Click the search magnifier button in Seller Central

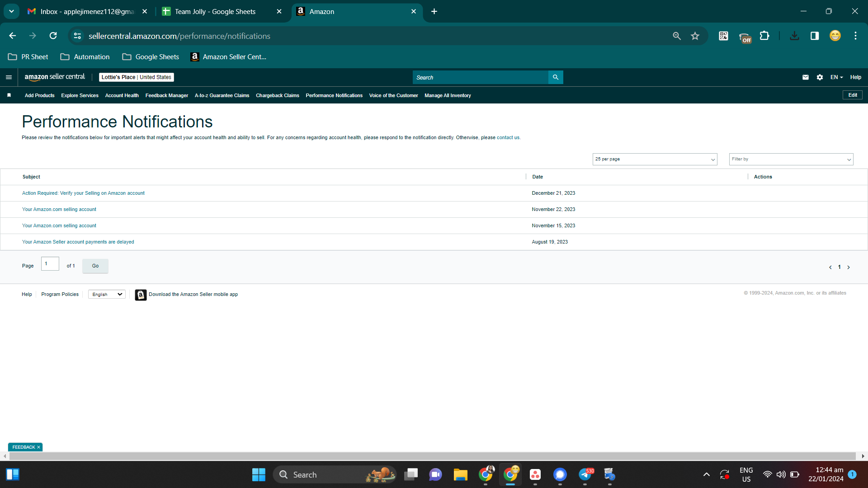[556, 77]
